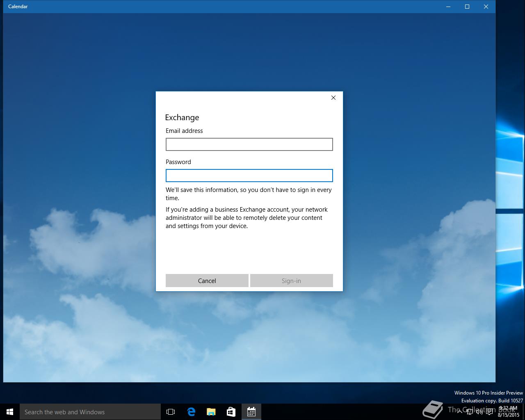Viewport: 525px width, 420px height.
Task: Open Task View from the taskbar
Action: [x=171, y=412]
